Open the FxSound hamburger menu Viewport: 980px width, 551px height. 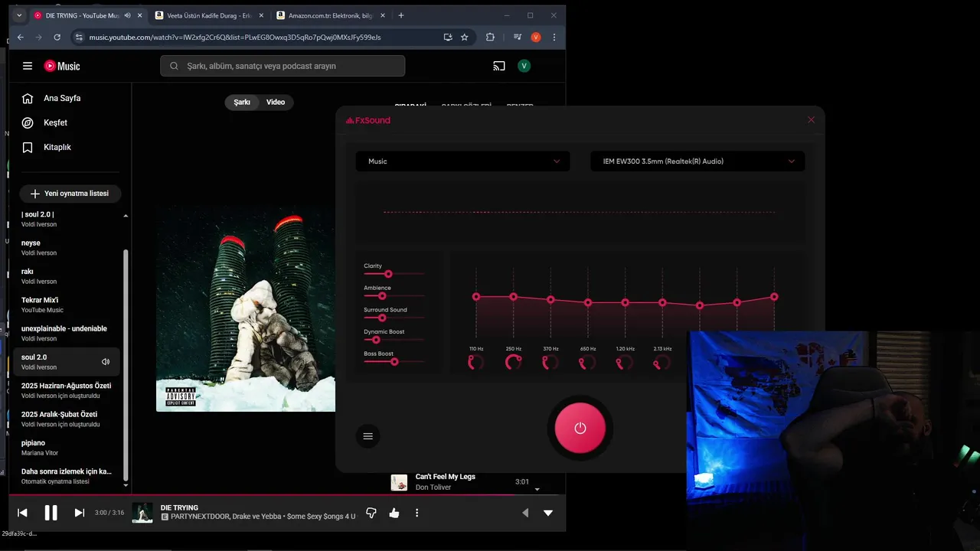click(x=367, y=436)
